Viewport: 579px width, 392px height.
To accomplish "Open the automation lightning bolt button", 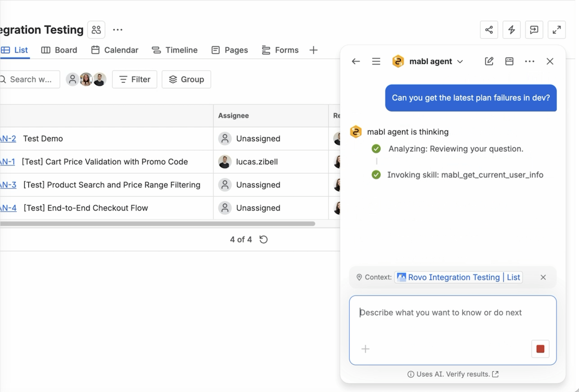I will click(x=512, y=30).
